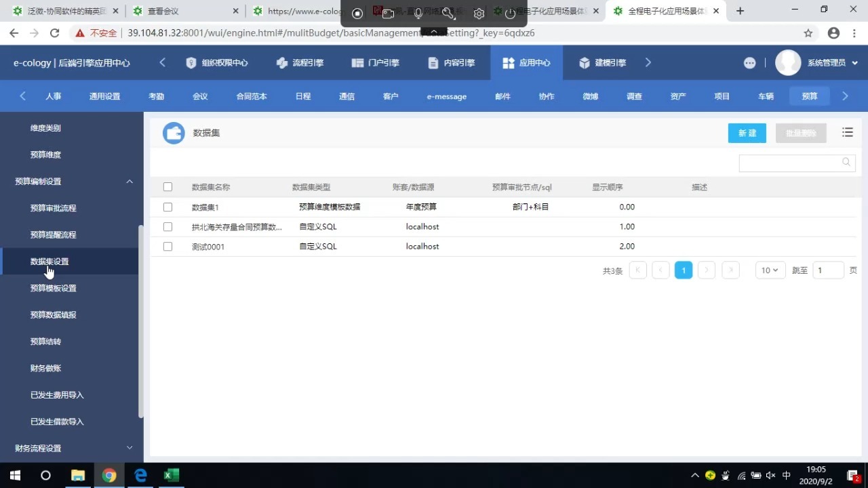The height and width of the screenshot is (488, 868).
Task: Open the chat bubble message icon
Action: pyautogui.click(x=749, y=63)
